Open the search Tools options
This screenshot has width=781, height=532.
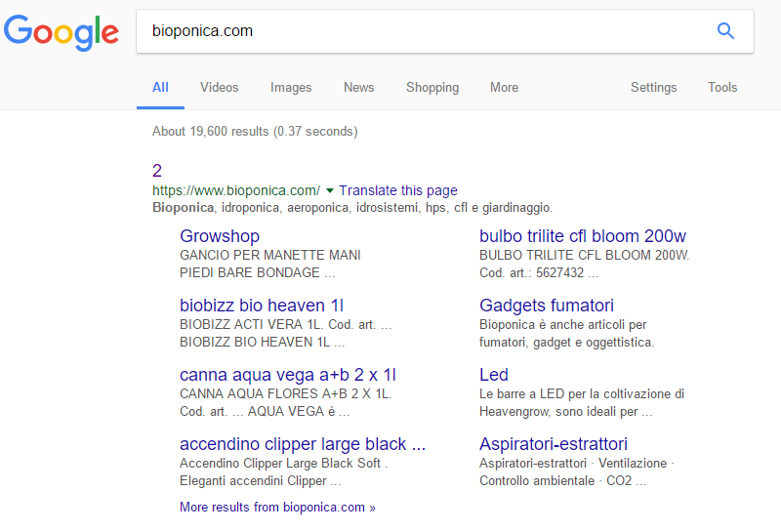click(x=722, y=87)
